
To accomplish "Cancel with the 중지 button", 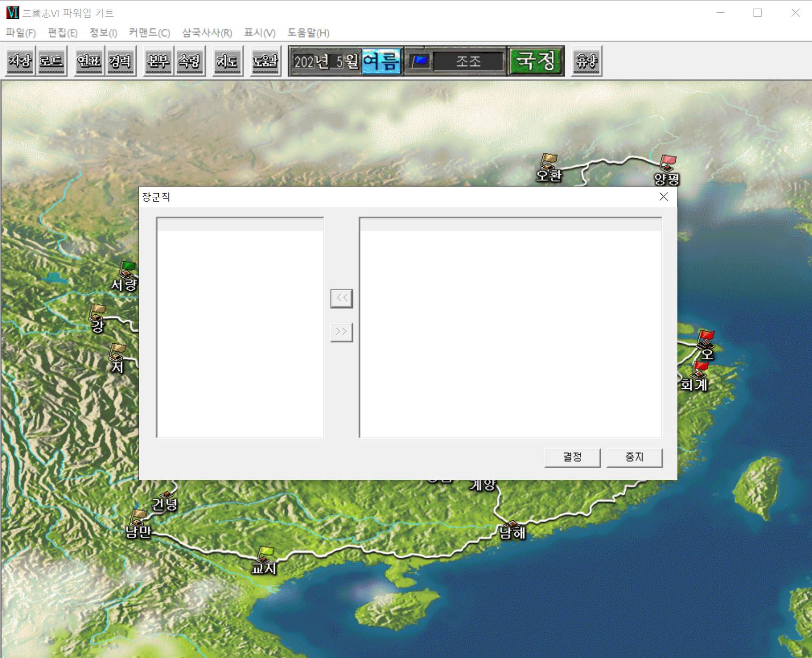I will click(x=634, y=457).
